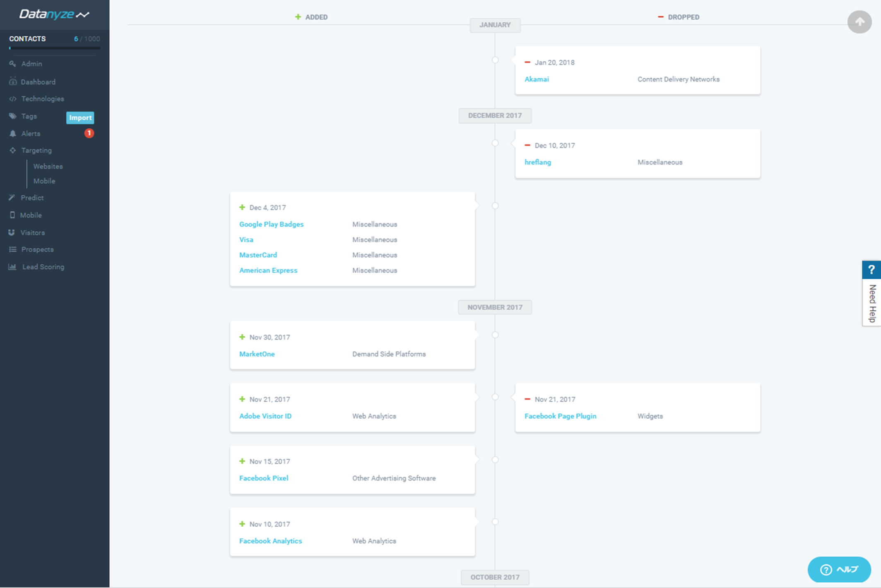881x588 pixels.
Task: Click the NOVEMBER 2017 timeline label
Action: 495,307
